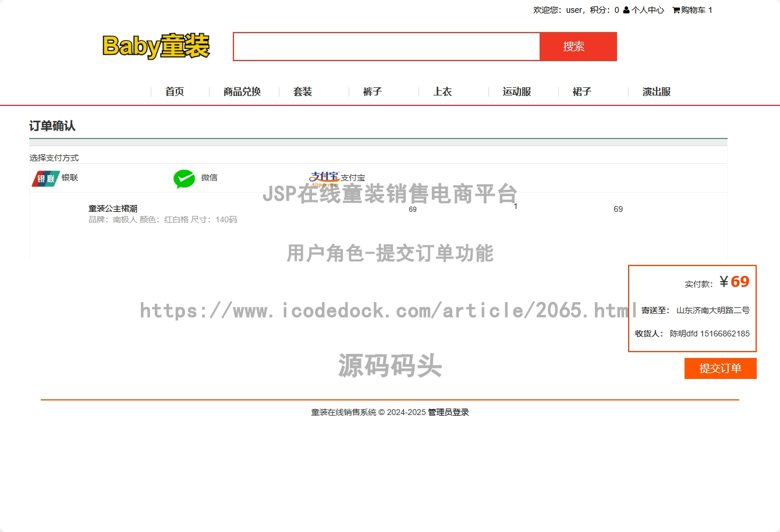Click the 欢迎您: user greeting text
This screenshot has height=532, width=780.
point(558,10)
